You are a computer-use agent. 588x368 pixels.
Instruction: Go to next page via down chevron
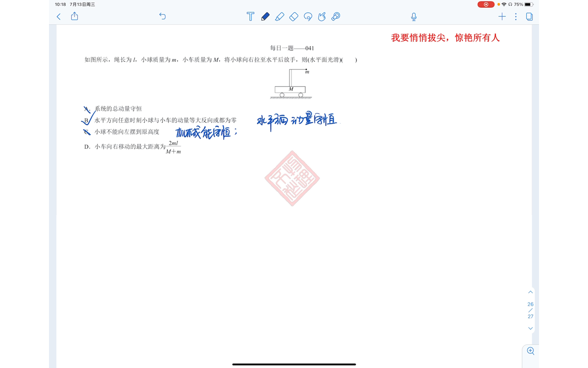coord(530,329)
